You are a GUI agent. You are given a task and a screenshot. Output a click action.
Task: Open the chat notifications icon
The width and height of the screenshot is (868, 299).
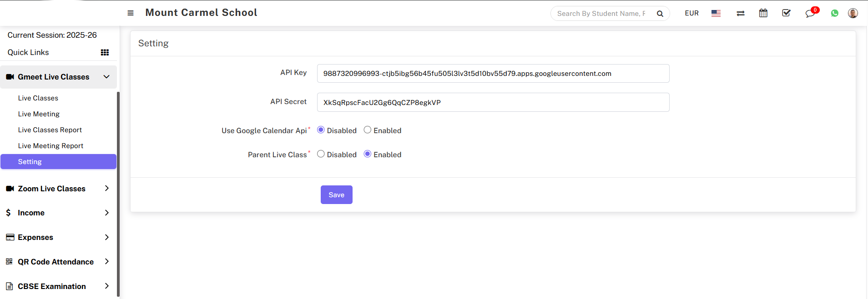810,13
